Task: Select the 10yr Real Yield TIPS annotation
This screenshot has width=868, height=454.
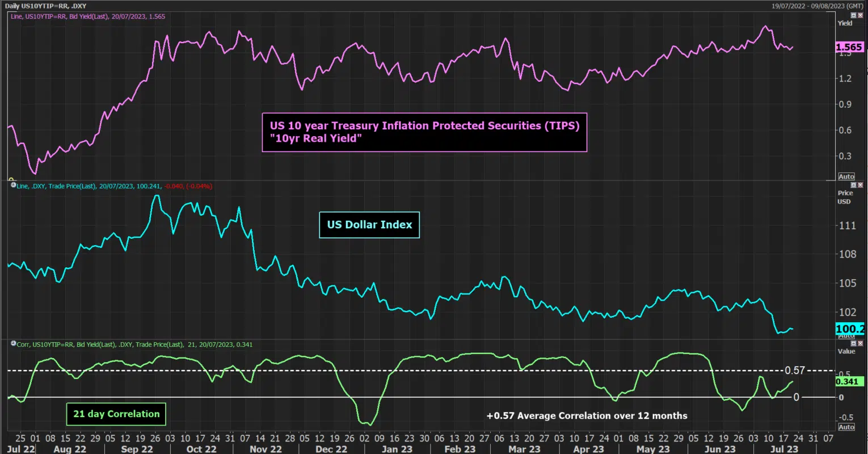Action: click(x=424, y=132)
